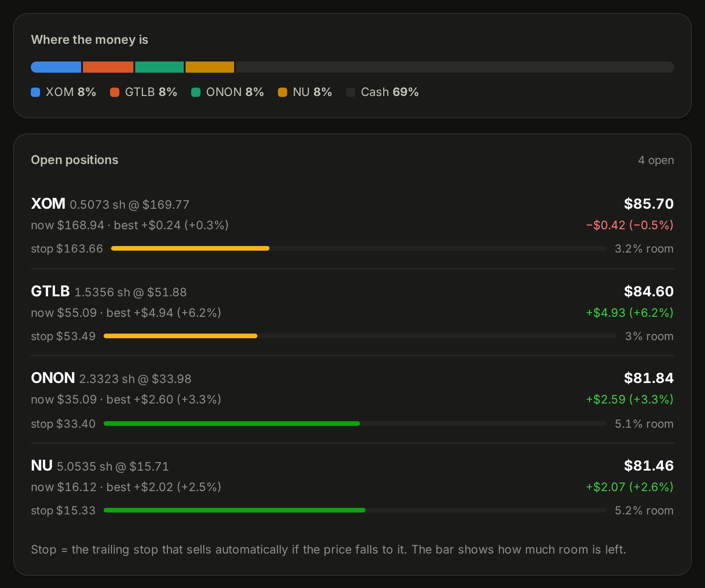Click the "5.2% room" label
Viewport: 705px width, 588px height.
coord(644,511)
